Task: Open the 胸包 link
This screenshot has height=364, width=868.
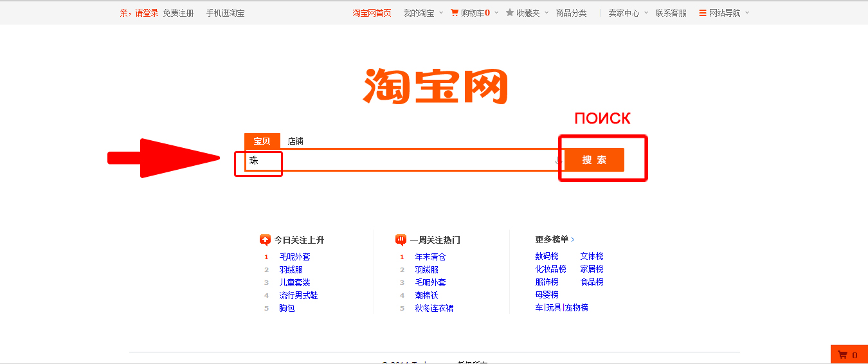Action: [287, 308]
